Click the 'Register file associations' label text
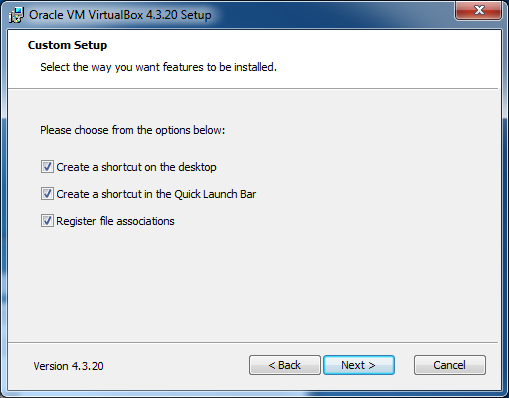 115,221
